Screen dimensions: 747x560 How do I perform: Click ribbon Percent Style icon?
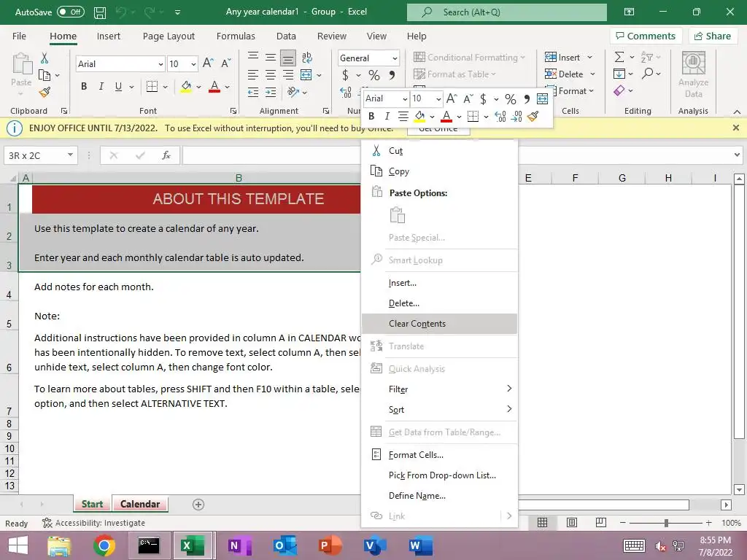click(x=374, y=75)
